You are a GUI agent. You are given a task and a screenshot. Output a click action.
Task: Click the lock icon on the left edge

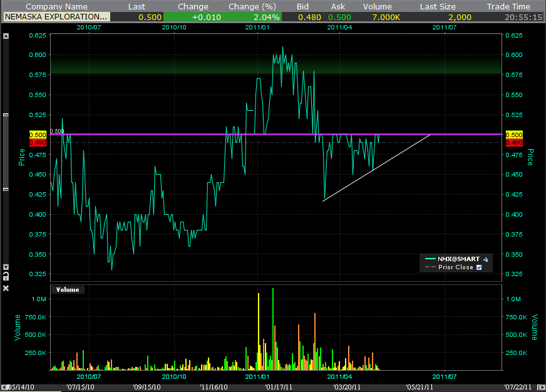[x=6, y=275]
